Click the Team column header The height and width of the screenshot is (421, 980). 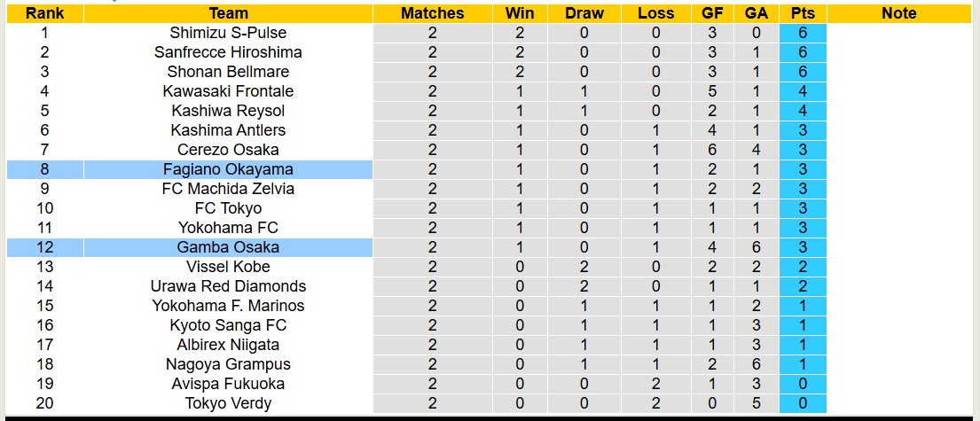[228, 13]
